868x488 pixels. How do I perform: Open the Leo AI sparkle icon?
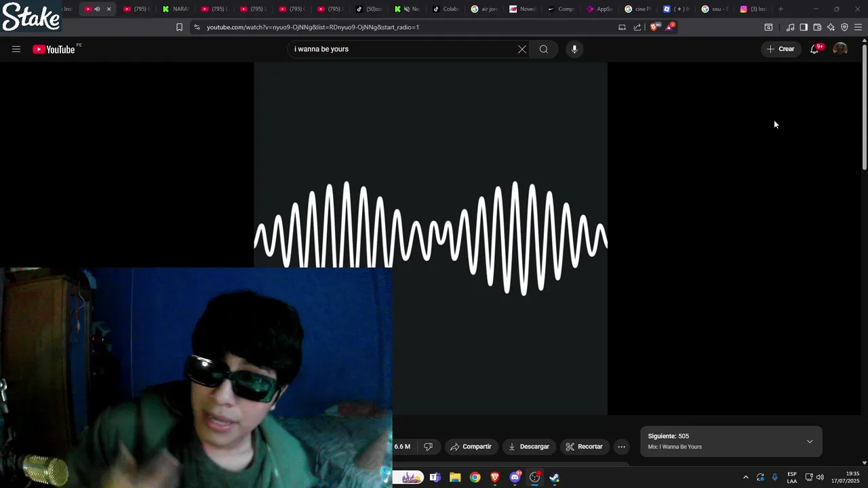pyautogui.click(x=831, y=27)
